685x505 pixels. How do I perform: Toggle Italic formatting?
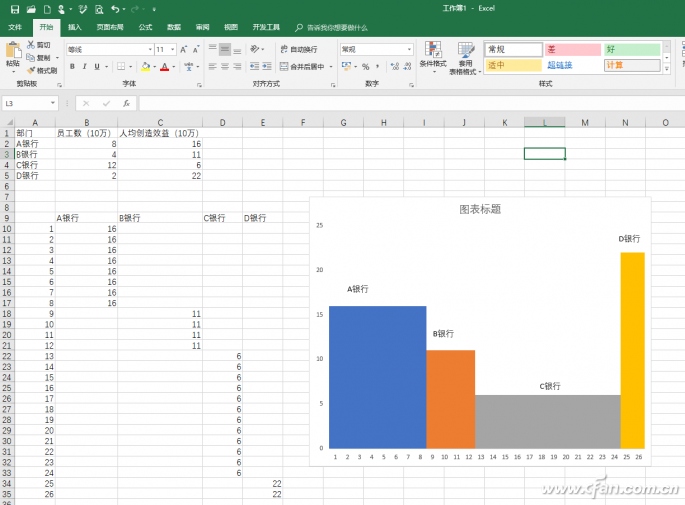coord(84,66)
